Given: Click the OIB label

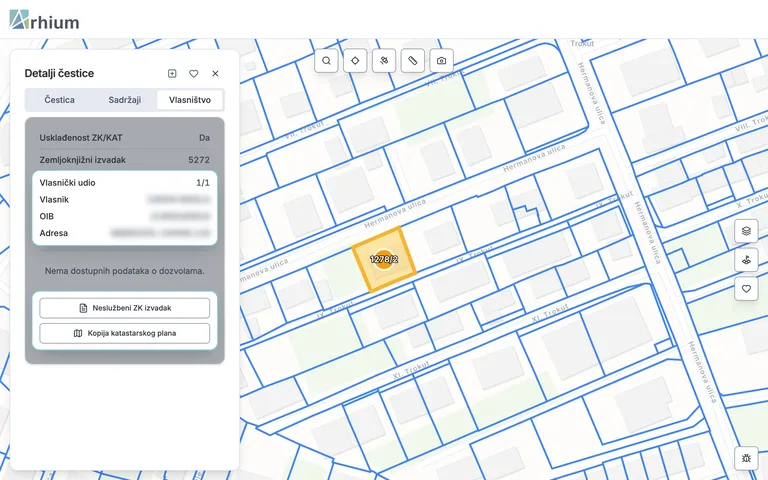Looking at the screenshot, I should point(47,216).
